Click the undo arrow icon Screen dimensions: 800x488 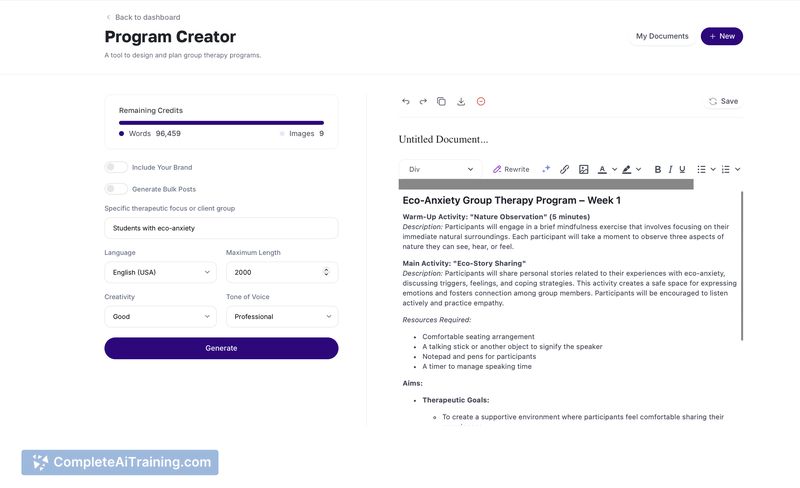click(x=406, y=101)
